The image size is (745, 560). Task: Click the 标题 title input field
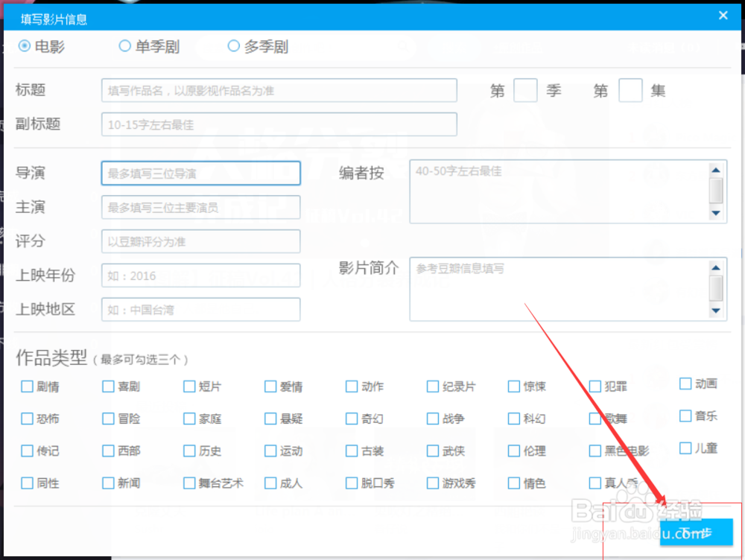(x=279, y=90)
